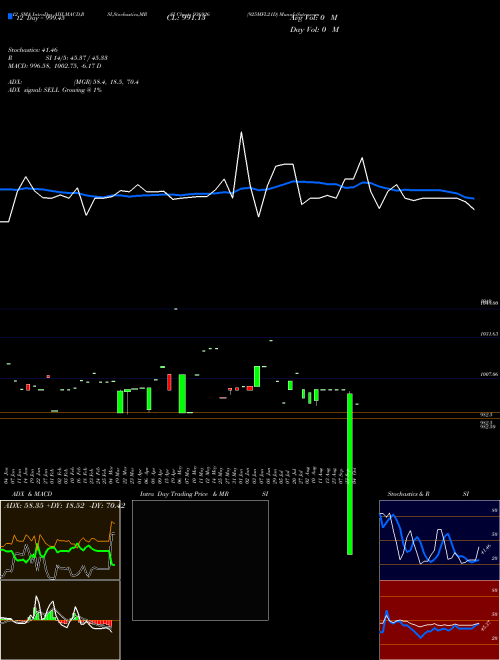The width and height of the screenshot is (500, 660).
Task: Click the tallest white price line peak
Action: (241, 133)
